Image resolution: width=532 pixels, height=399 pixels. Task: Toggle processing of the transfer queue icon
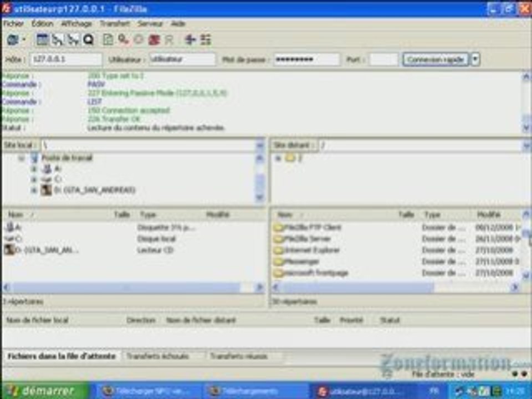(x=123, y=40)
